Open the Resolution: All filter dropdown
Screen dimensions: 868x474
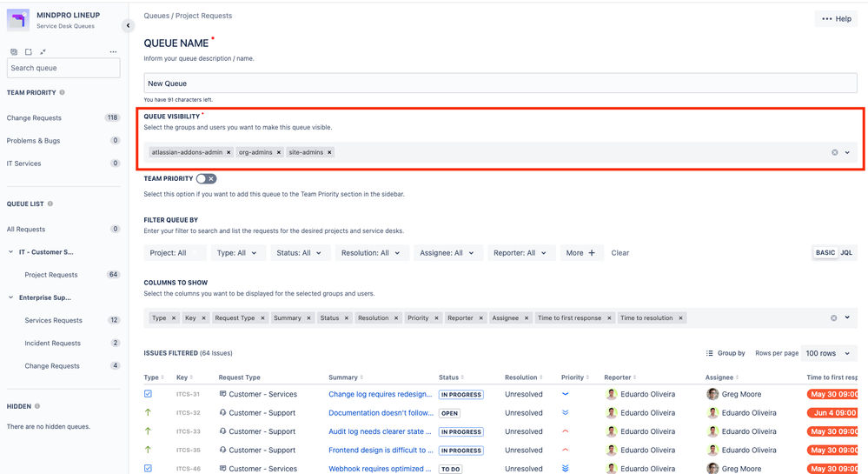(x=372, y=253)
